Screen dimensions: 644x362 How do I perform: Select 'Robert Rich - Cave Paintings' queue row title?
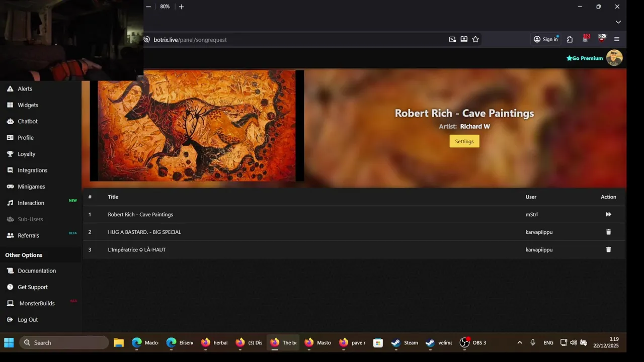[140, 215]
